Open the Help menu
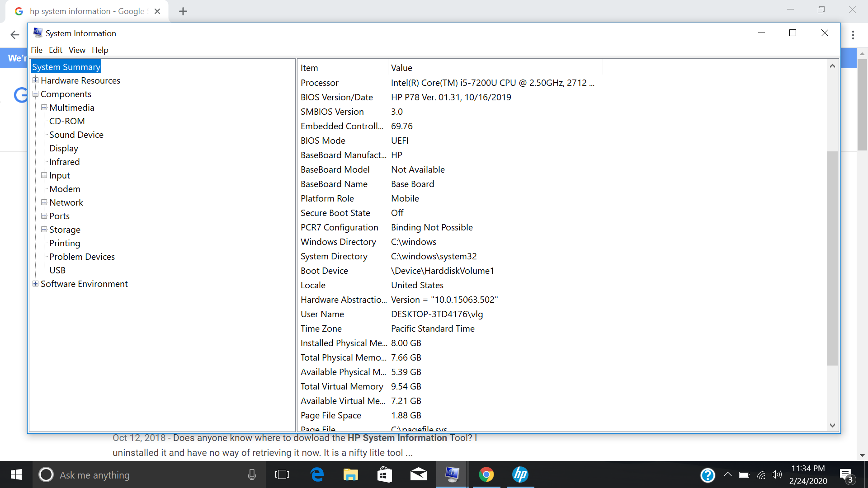 tap(100, 50)
